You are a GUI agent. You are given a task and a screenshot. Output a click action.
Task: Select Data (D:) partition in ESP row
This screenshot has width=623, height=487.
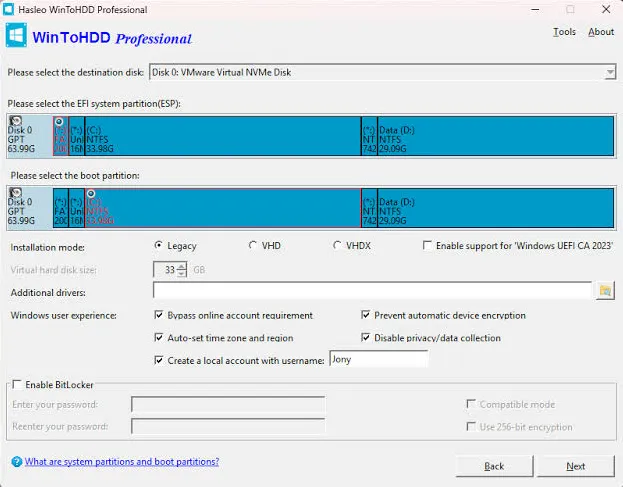coord(495,136)
